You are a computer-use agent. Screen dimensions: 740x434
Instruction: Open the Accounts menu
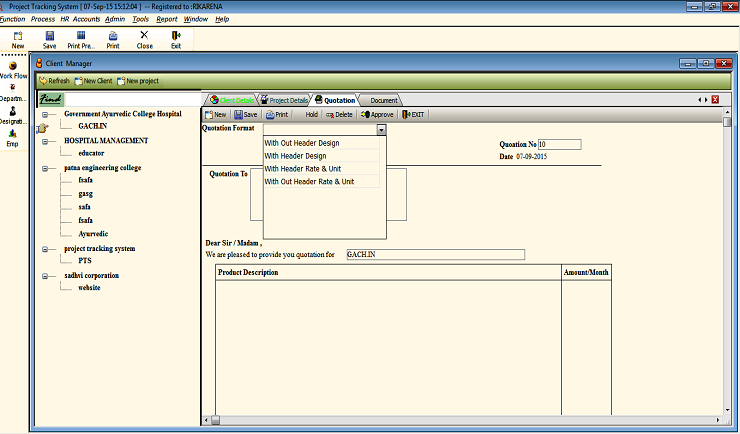pyautogui.click(x=86, y=19)
